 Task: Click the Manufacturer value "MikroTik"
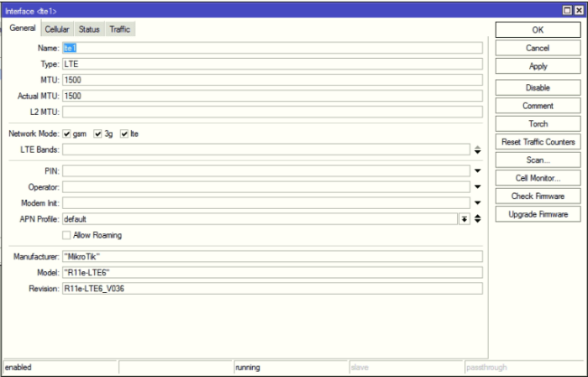(272, 257)
